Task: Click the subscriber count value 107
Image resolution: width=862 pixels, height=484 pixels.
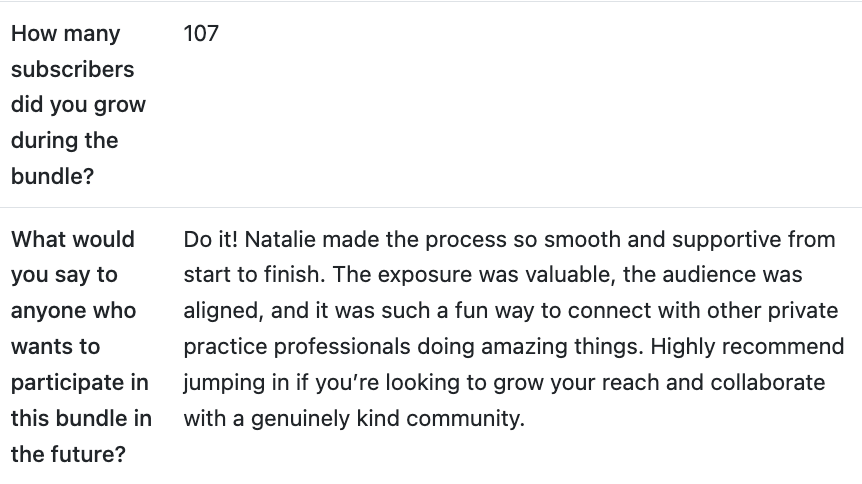Action: tap(201, 34)
